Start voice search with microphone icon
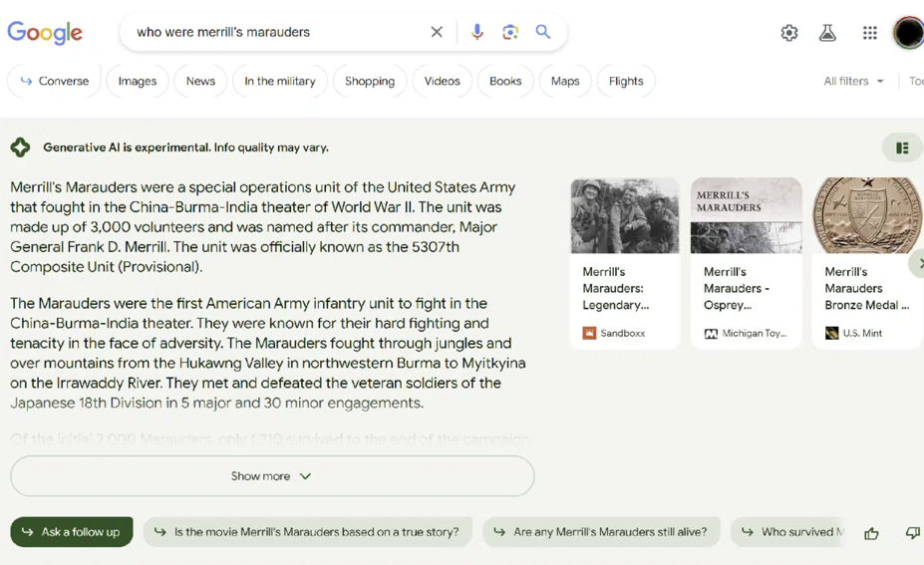Viewport: 924px width, 565px height. coord(477,32)
